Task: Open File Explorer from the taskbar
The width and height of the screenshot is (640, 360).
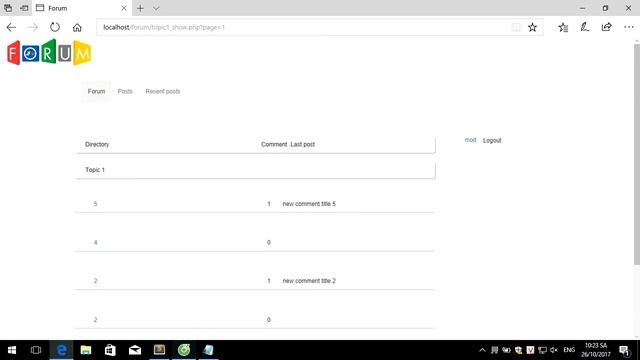Action: [x=86, y=350]
